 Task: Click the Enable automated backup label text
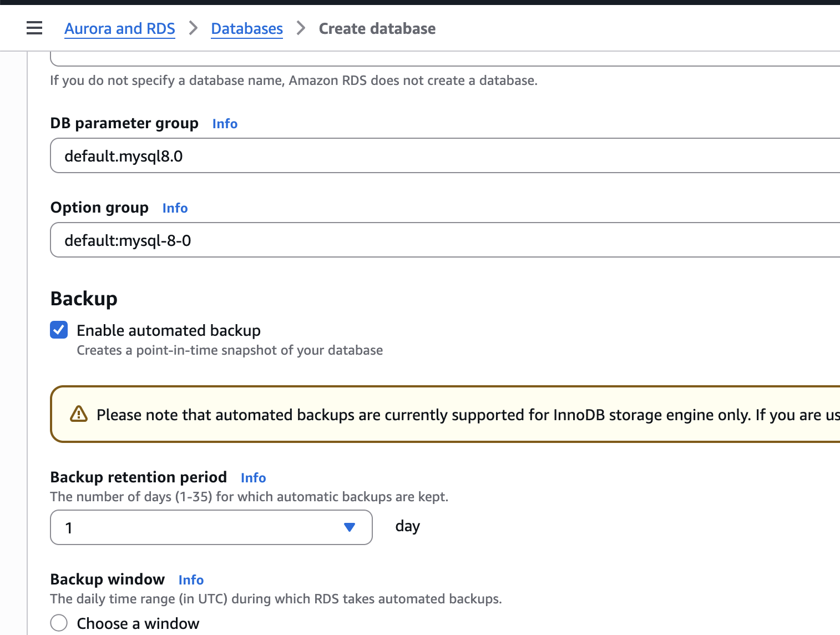(169, 331)
